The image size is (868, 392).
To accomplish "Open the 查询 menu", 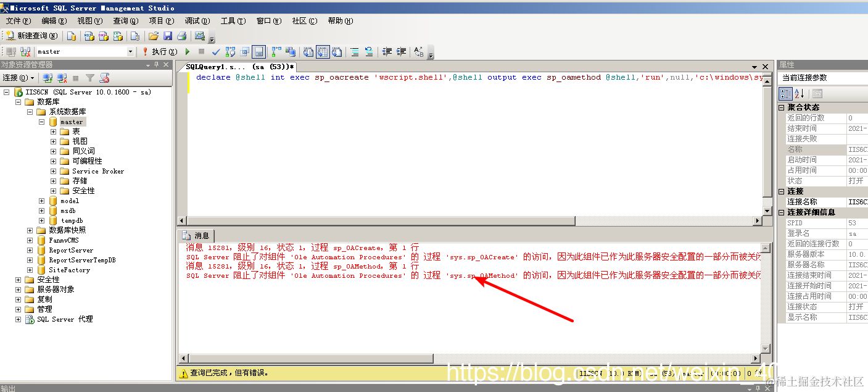I will coord(126,21).
